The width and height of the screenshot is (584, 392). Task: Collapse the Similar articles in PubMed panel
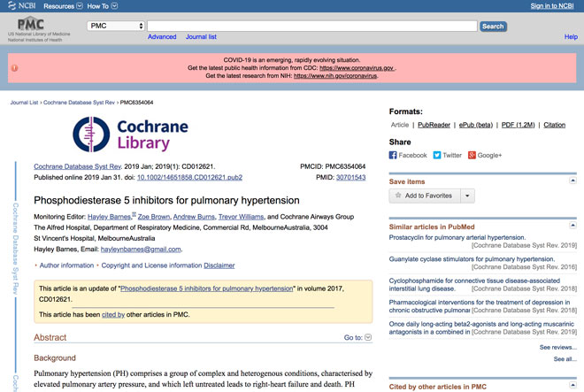(572, 225)
